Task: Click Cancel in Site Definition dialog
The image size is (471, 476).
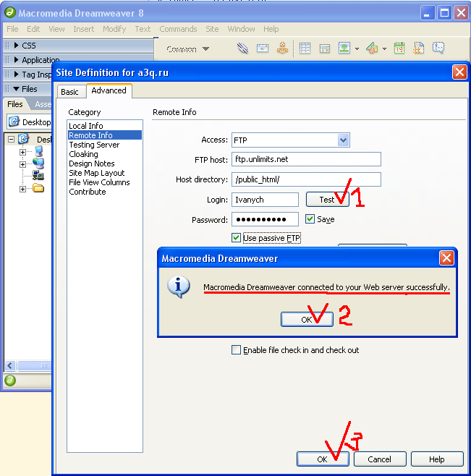Action: coord(380,459)
